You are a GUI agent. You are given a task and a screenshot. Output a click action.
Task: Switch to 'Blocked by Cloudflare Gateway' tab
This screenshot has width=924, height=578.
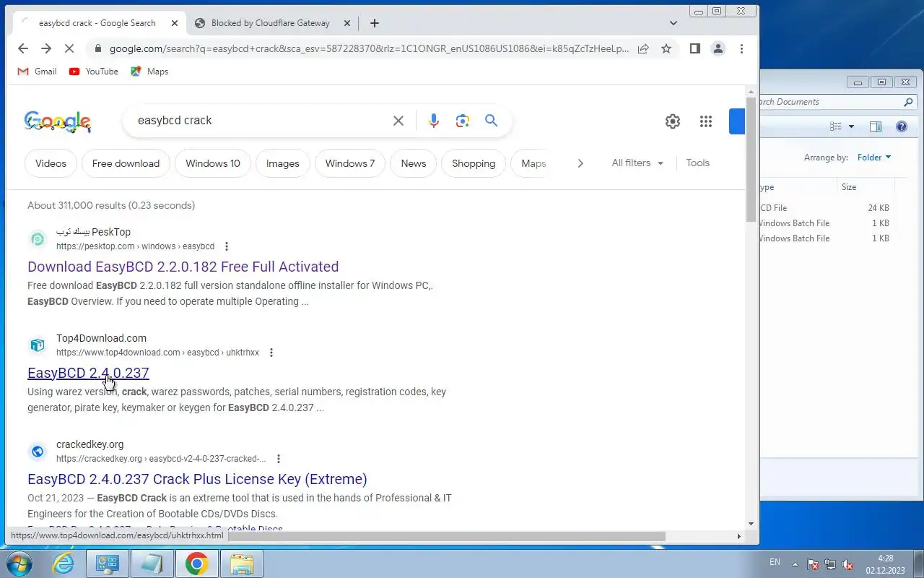click(x=271, y=23)
